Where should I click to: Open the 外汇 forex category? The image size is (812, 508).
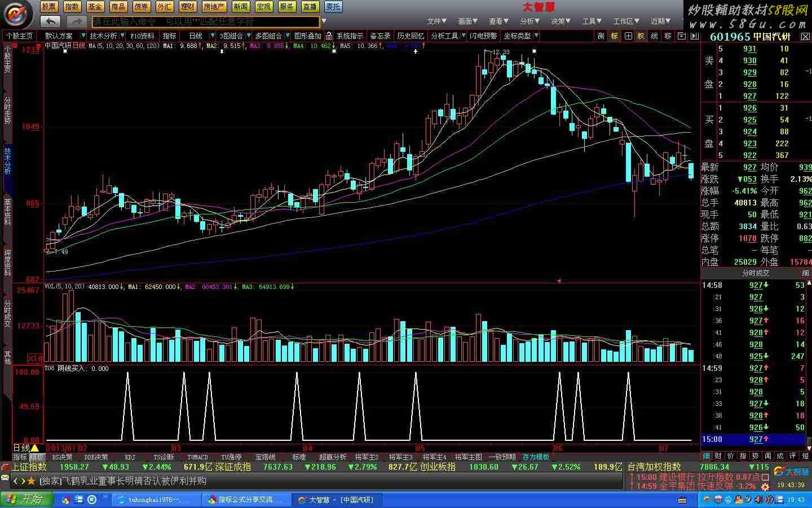click(165, 7)
